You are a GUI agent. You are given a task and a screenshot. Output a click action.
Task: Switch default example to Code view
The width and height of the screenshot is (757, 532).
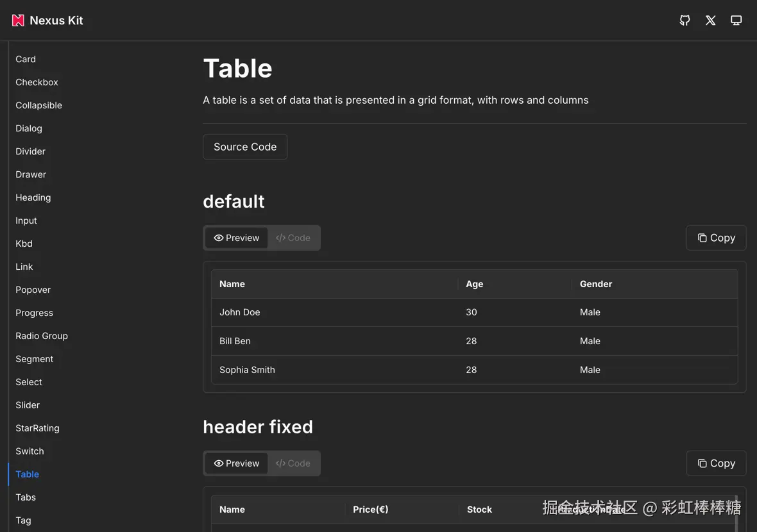293,238
